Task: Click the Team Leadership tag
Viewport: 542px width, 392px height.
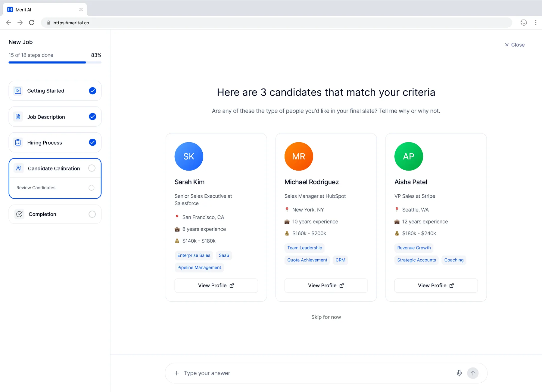Action: click(305, 248)
